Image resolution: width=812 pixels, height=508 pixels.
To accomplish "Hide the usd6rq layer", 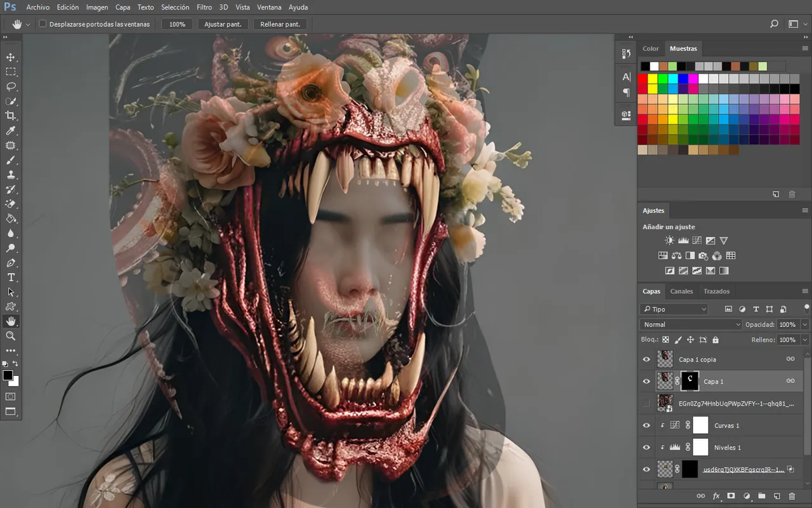I will click(x=646, y=469).
